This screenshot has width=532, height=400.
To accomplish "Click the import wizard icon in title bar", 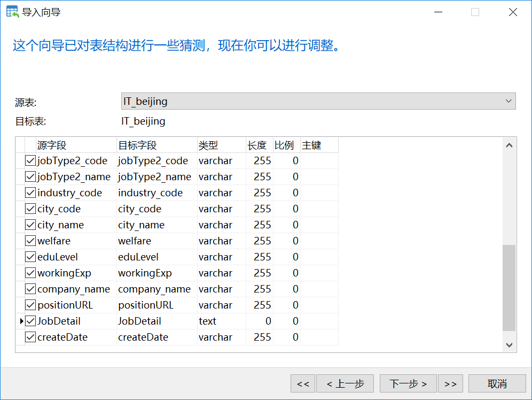I will point(11,11).
